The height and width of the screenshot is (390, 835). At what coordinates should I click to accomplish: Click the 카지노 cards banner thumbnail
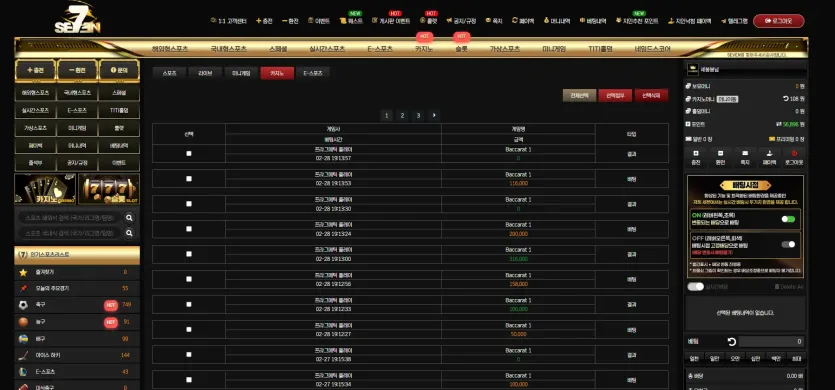point(45,189)
